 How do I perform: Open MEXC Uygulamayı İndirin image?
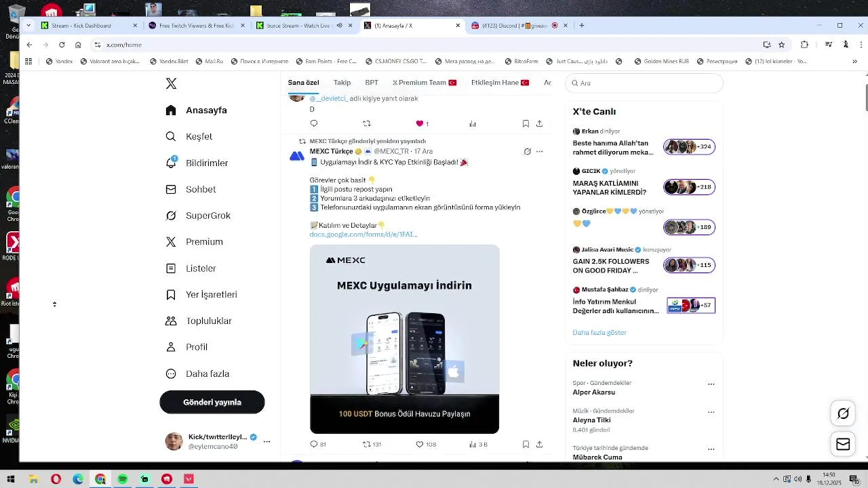click(404, 339)
